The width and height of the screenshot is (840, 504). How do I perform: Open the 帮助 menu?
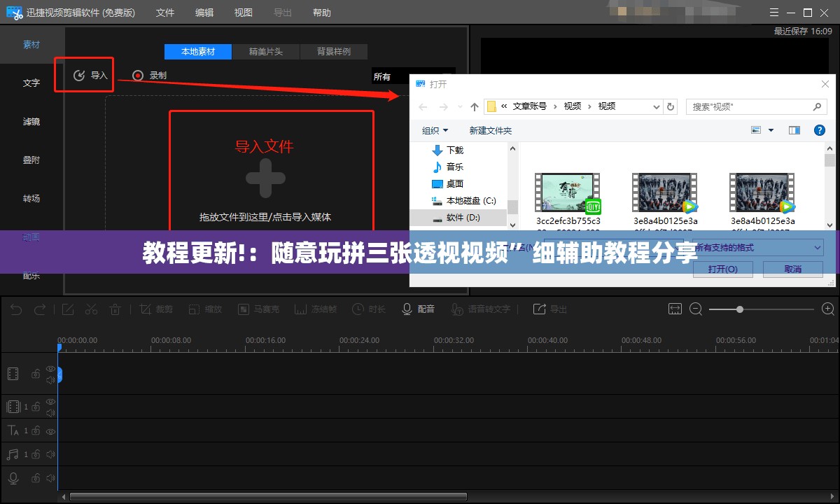click(322, 13)
